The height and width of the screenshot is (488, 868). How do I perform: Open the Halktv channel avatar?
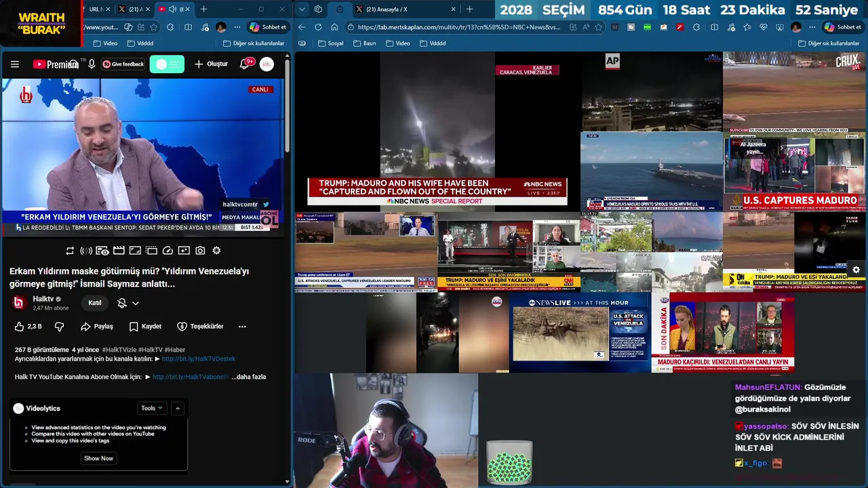(19, 303)
